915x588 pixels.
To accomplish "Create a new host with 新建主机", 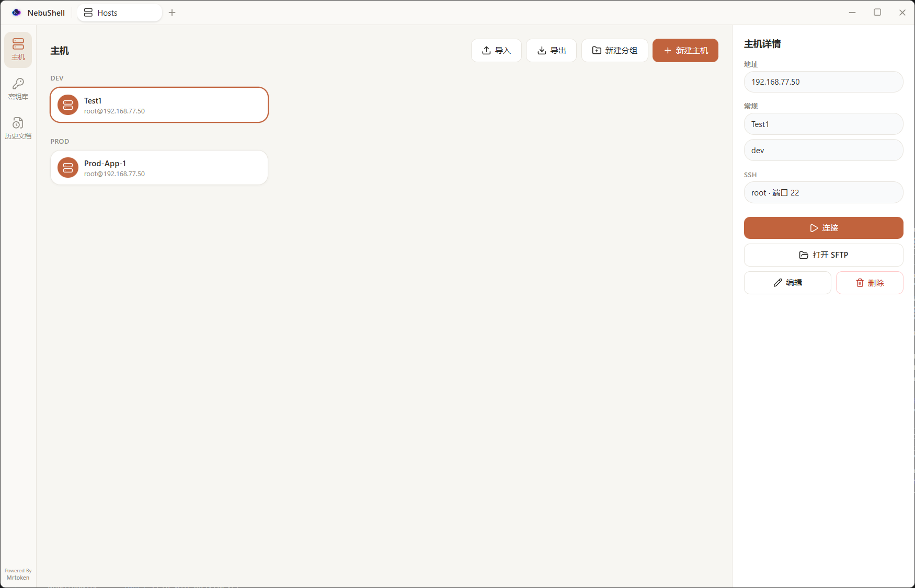I will click(685, 50).
